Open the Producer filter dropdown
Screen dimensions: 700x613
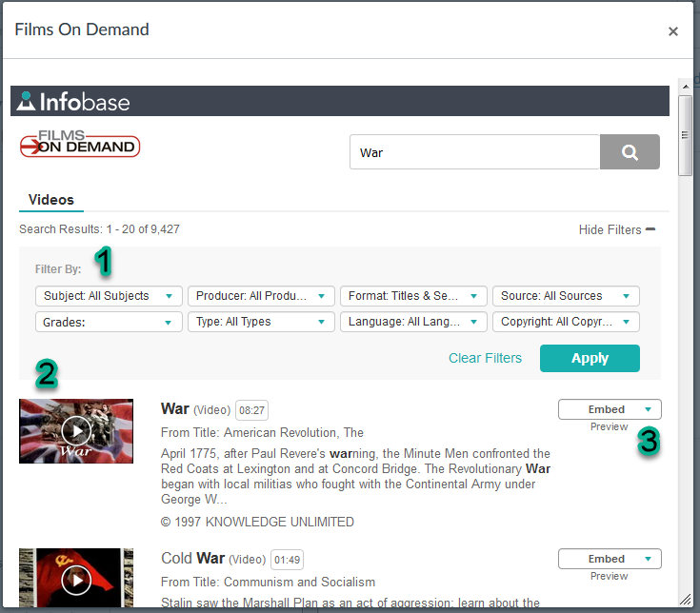(261, 296)
